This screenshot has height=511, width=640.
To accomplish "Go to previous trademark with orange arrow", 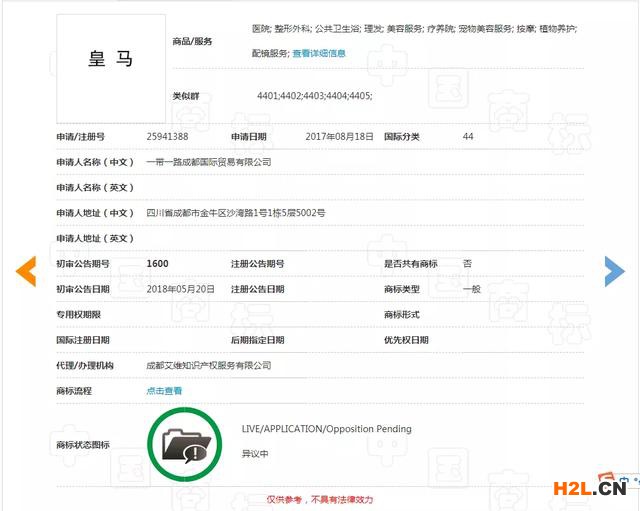I will (x=26, y=271).
